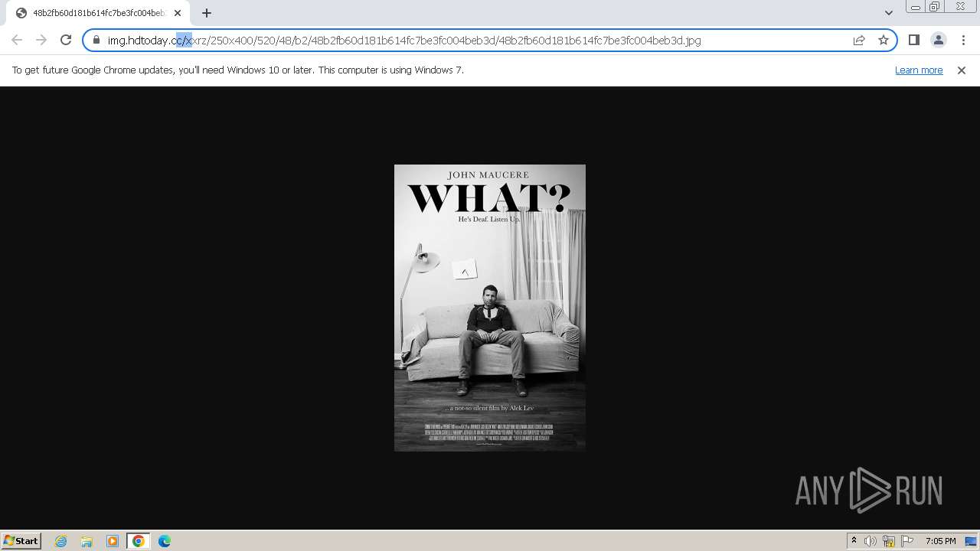Open the Action Center flag icon
980x551 pixels.
point(907,541)
